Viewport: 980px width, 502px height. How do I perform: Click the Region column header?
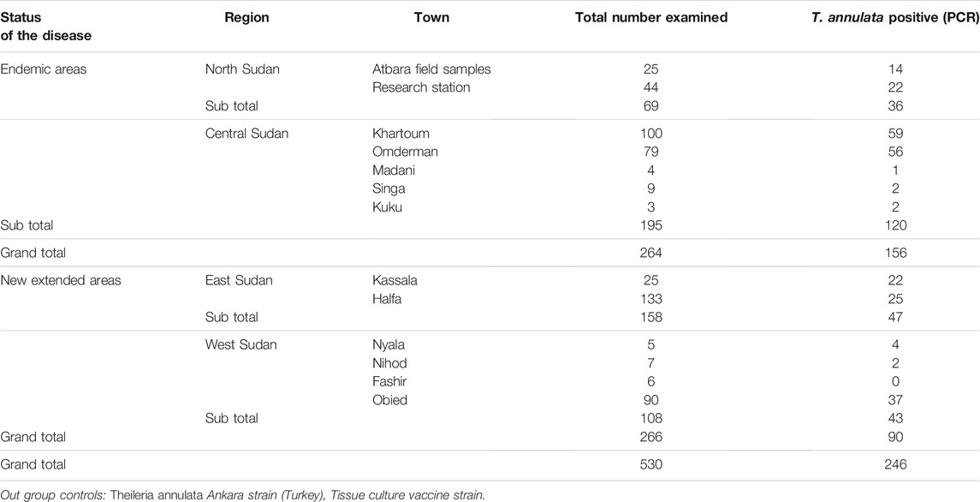pos(246,17)
